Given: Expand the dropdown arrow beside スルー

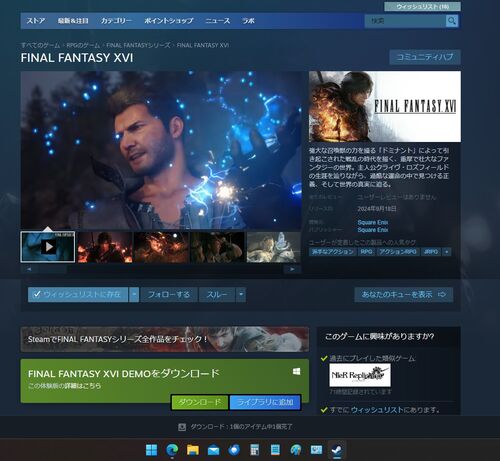Looking at the screenshot, I should click(x=241, y=294).
